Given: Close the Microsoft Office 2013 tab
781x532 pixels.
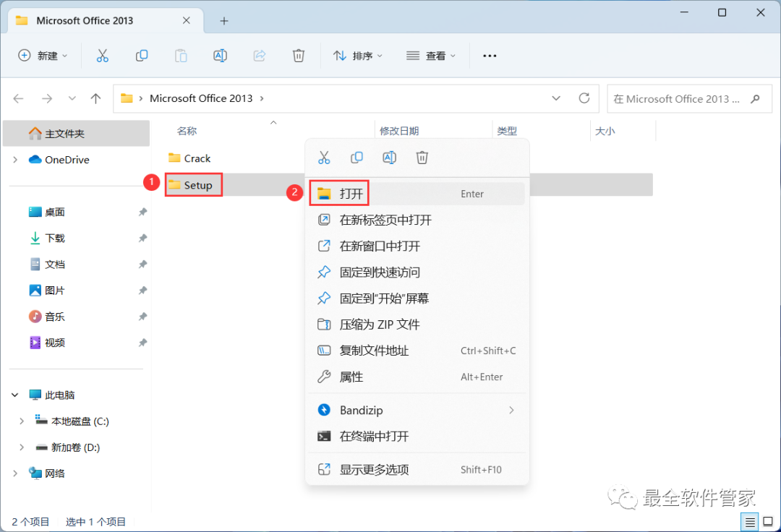Looking at the screenshot, I should coord(187,20).
